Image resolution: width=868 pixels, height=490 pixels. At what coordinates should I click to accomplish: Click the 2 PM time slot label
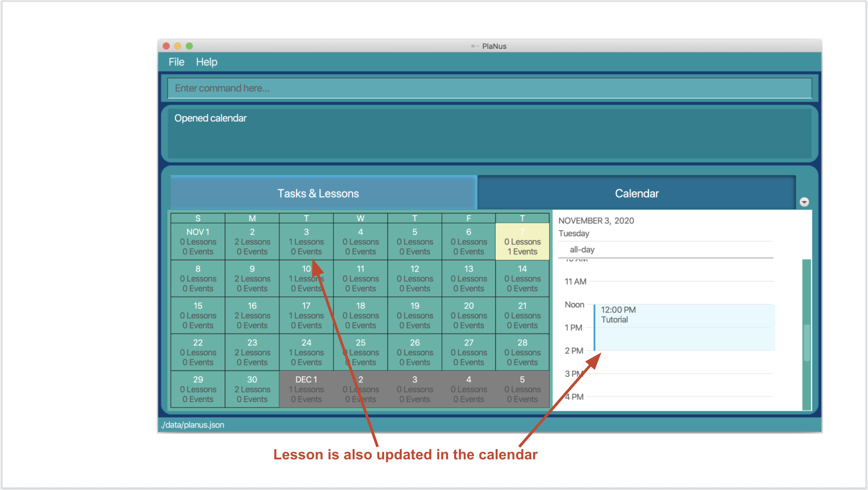click(574, 351)
